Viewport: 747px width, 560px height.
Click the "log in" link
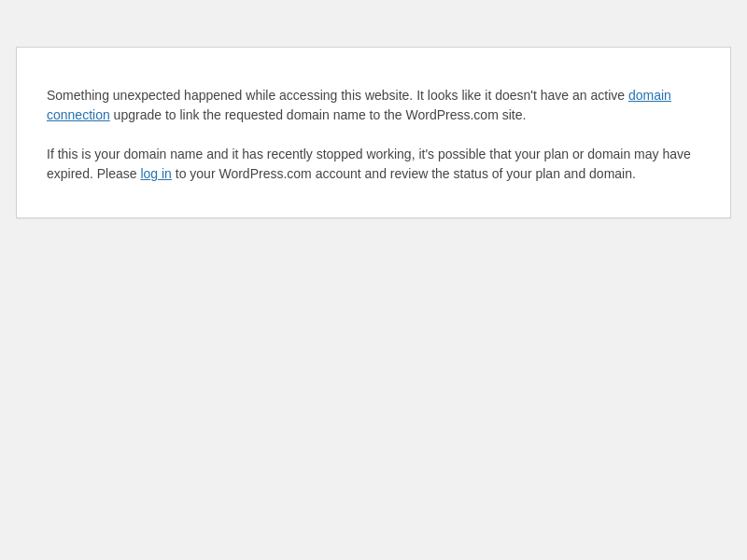(156, 174)
